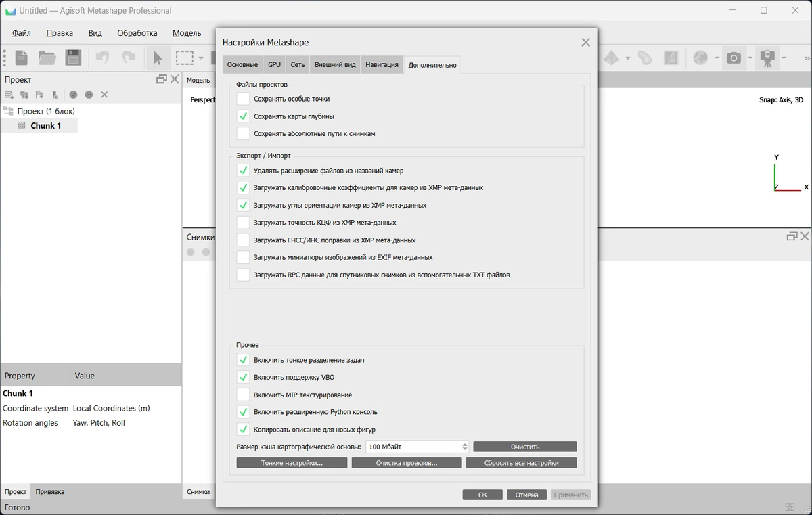
Task: Confirm settings with OK button
Action: 482,495
